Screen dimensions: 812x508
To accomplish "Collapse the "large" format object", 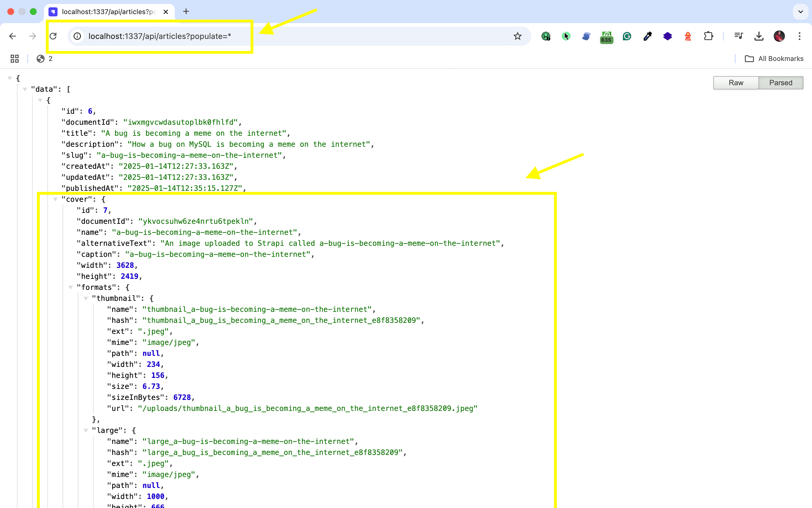I will coord(86,430).
